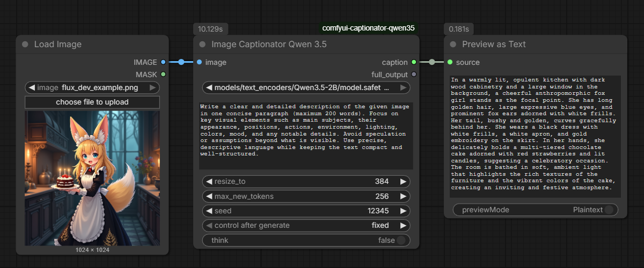Select next image file with right arrow
The height and width of the screenshot is (268, 644).
click(153, 87)
